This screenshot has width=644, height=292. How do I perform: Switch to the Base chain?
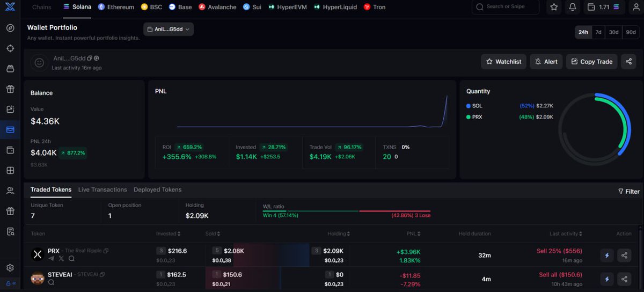click(x=180, y=7)
